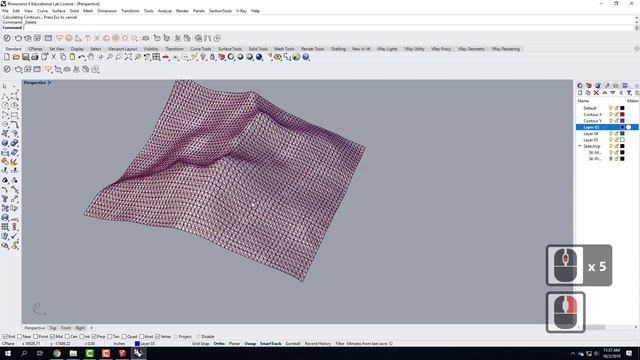Open the File menu
The width and height of the screenshot is (640, 360).
tap(5, 11)
